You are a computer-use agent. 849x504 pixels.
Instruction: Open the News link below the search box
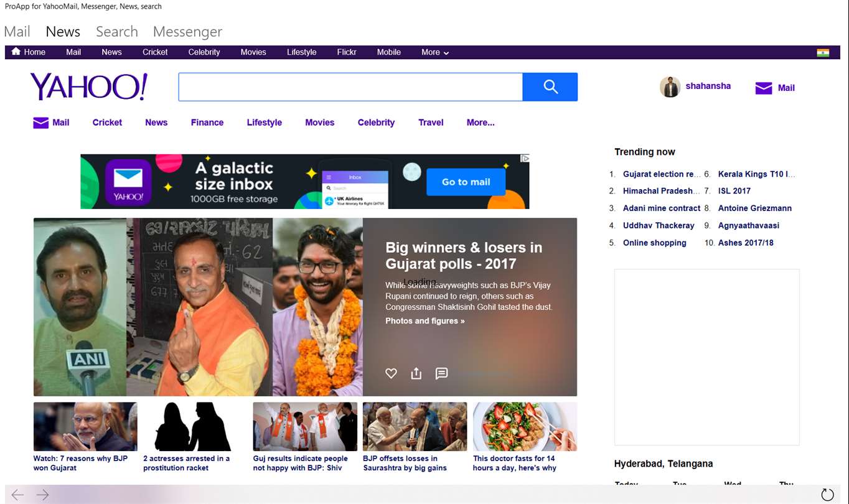tap(156, 123)
